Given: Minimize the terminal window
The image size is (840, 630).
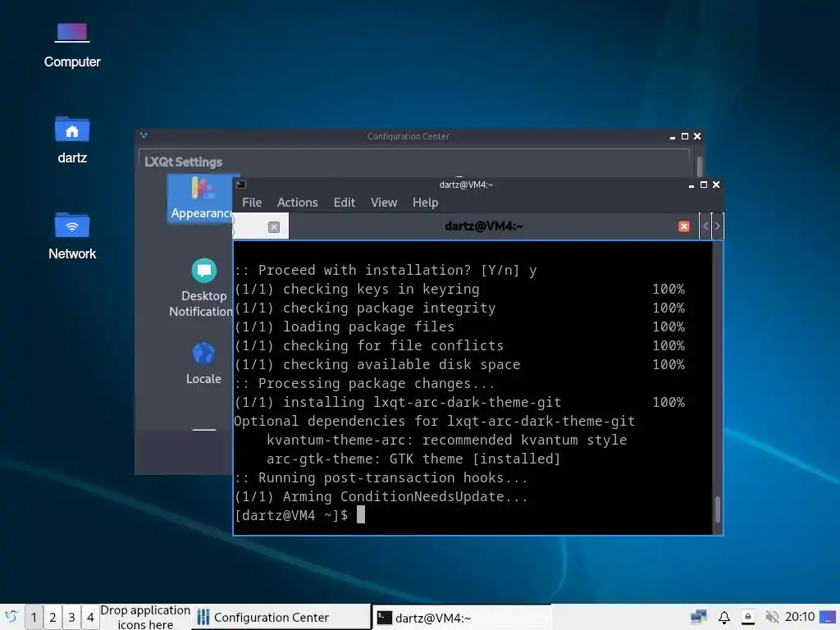Looking at the screenshot, I should [x=691, y=185].
